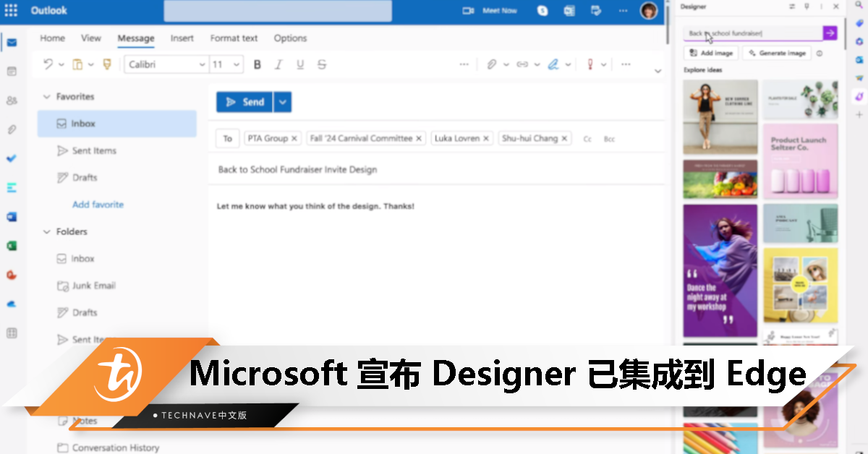Click the Insert link icon
Screen dimensions: 868x454
(522, 64)
